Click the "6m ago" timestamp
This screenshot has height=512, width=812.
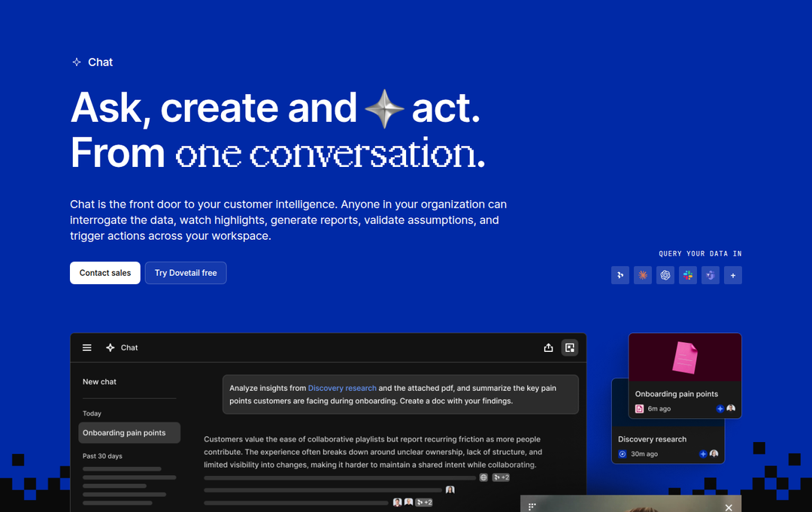(x=659, y=408)
